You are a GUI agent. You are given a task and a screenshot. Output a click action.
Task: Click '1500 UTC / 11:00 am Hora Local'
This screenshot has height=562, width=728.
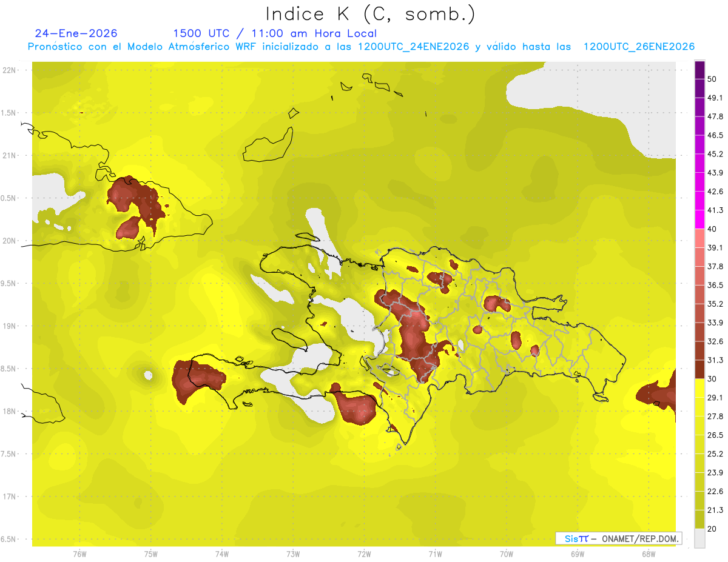tap(274, 33)
